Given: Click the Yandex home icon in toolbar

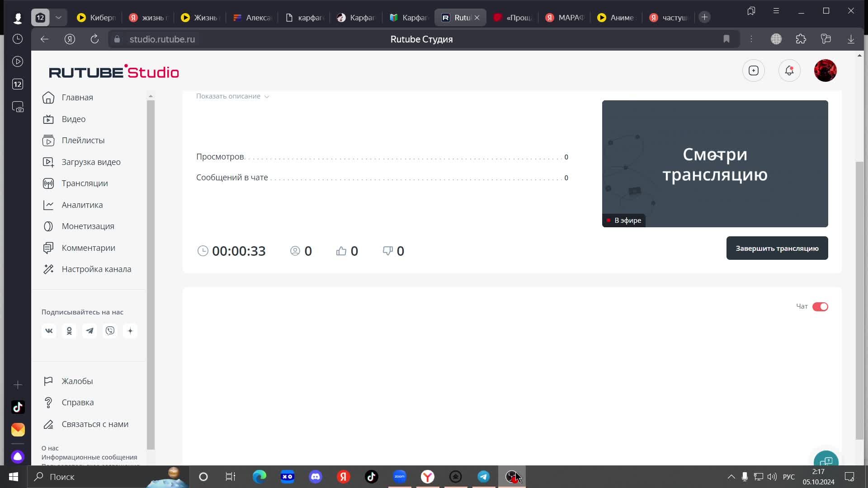Looking at the screenshot, I should click(x=70, y=39).
